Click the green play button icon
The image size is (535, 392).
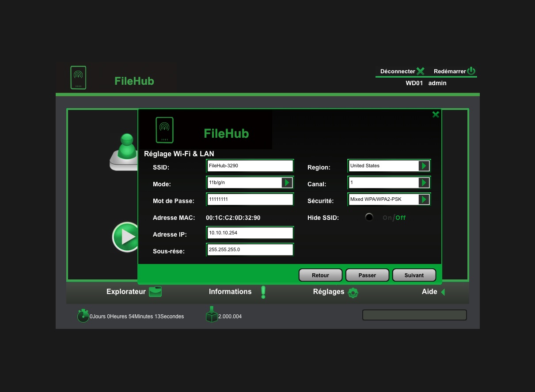[126, 237]
